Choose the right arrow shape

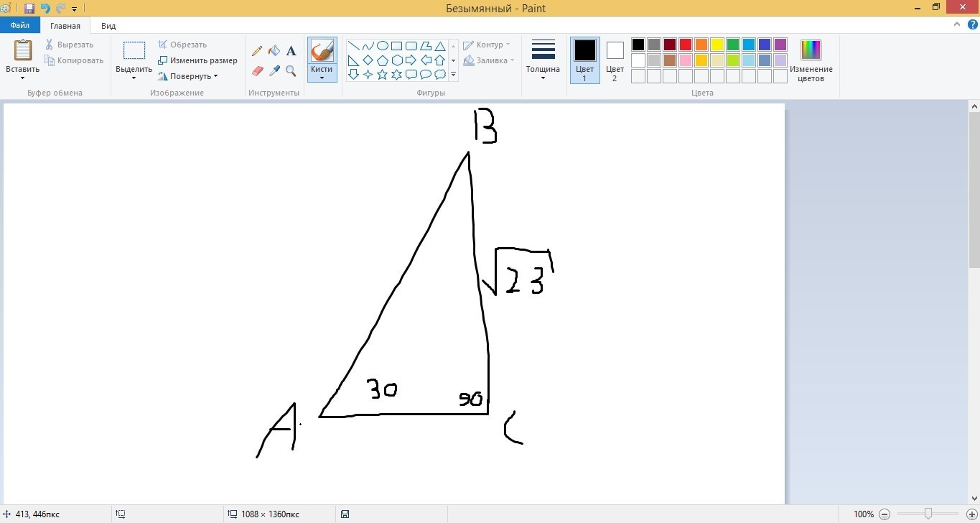click(x=411, y=60)
